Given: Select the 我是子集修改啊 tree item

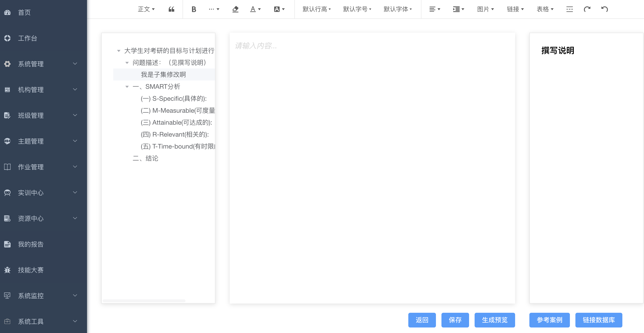Looking at the screenshot, I should click(x=164, y=75).
